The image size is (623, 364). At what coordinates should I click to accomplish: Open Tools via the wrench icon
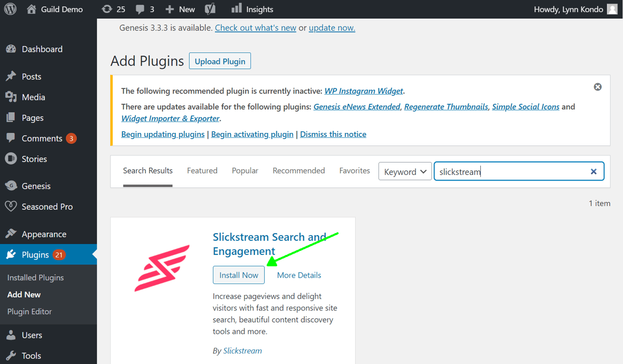[x=11, y=355]
